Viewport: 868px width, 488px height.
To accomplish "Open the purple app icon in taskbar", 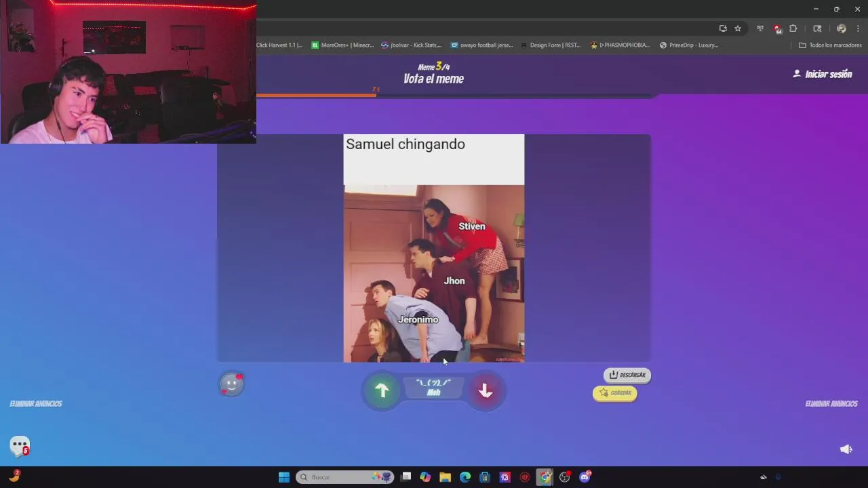I will pyautogui.click(x=505, y=477).
